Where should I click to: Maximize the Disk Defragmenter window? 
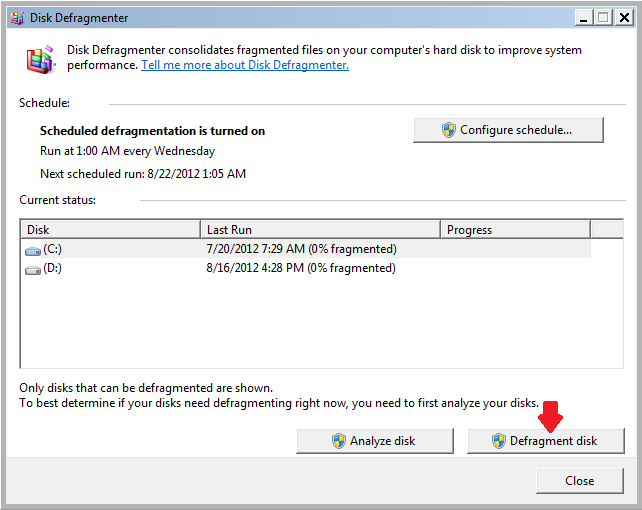coord(603,17)
